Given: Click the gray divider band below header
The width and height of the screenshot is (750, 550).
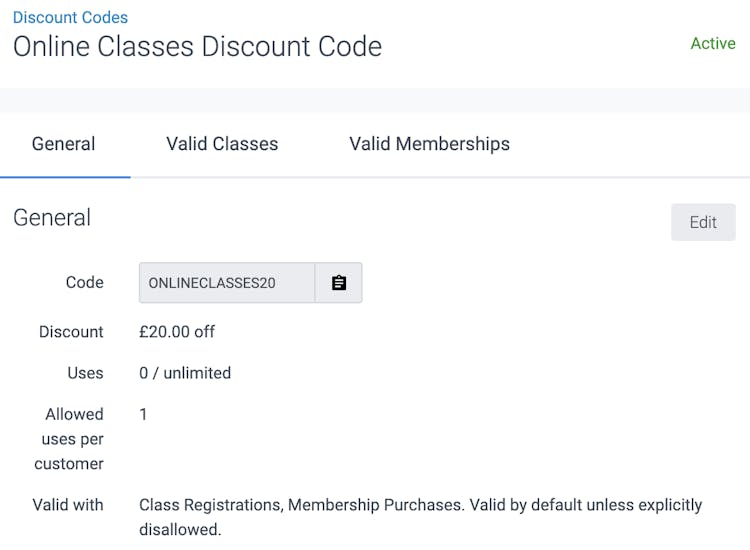Looking at the screenshot, I should click(375, 99).
